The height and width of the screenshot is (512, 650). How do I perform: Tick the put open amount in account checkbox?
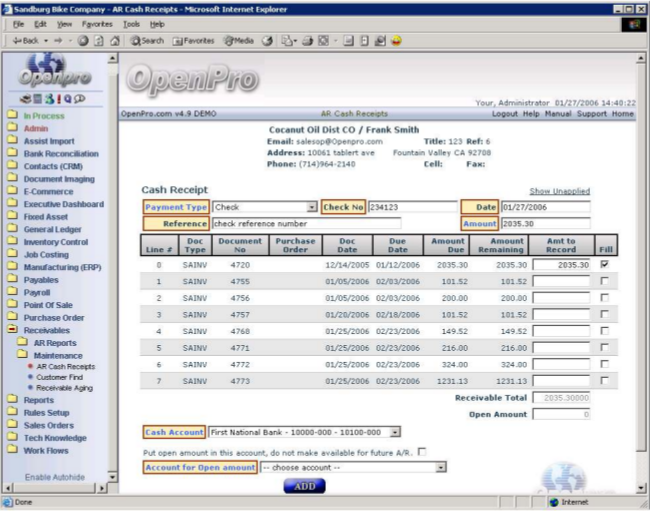[x=421, y=452]
